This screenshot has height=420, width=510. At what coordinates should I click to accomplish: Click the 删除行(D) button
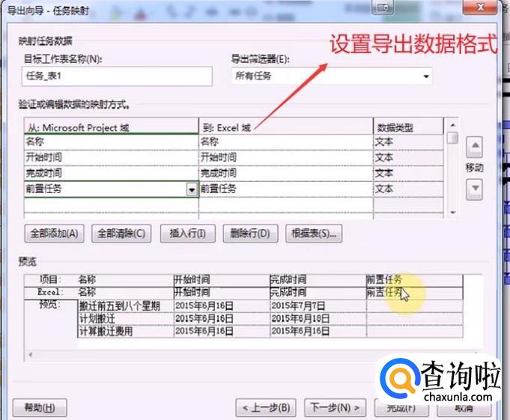(250, 234)
